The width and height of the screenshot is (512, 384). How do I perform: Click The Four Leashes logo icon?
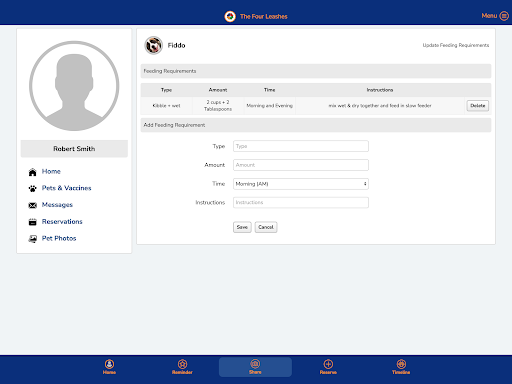coord(230,16)
